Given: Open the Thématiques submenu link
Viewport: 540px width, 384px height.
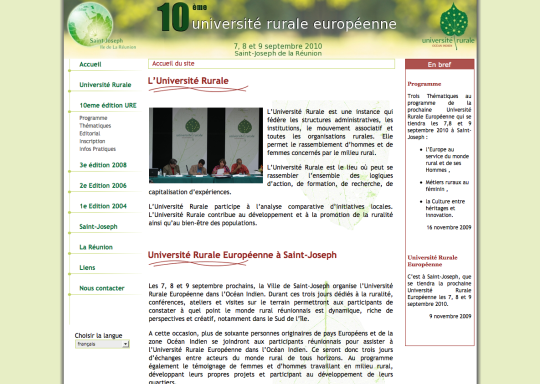Looking at the screenshot, I should pyautogui.click(x=95, y=126).
